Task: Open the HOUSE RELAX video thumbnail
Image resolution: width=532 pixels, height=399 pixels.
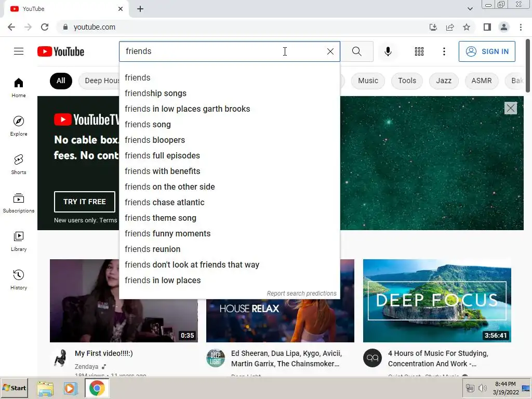Action: (280, 321)
